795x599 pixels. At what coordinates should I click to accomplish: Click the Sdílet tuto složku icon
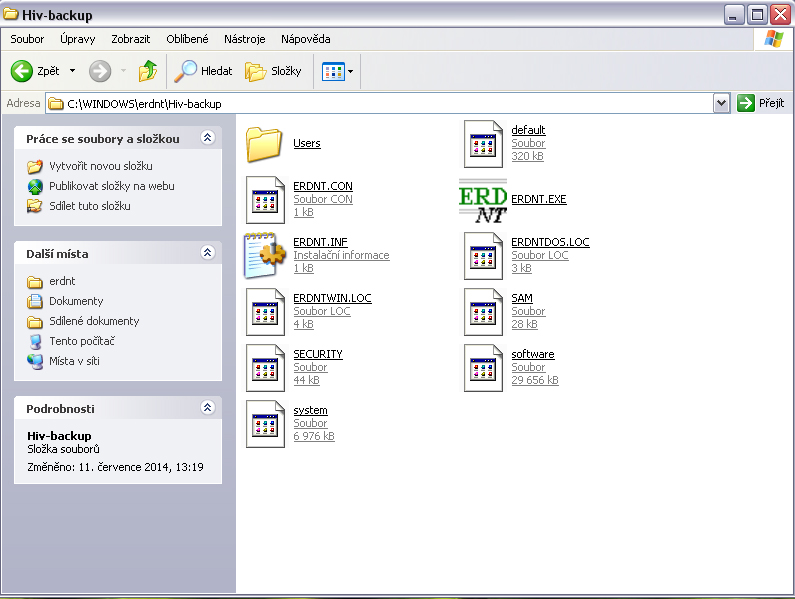coord(35,206)
